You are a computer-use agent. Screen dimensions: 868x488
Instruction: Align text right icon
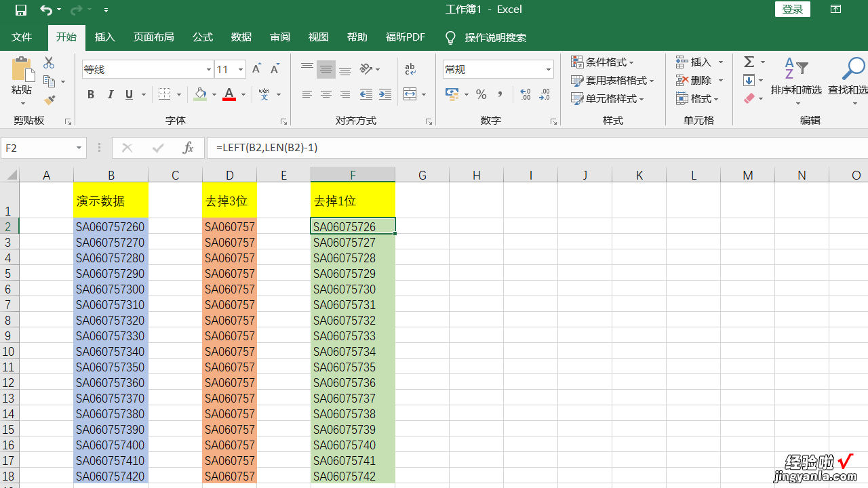(345, 94)
